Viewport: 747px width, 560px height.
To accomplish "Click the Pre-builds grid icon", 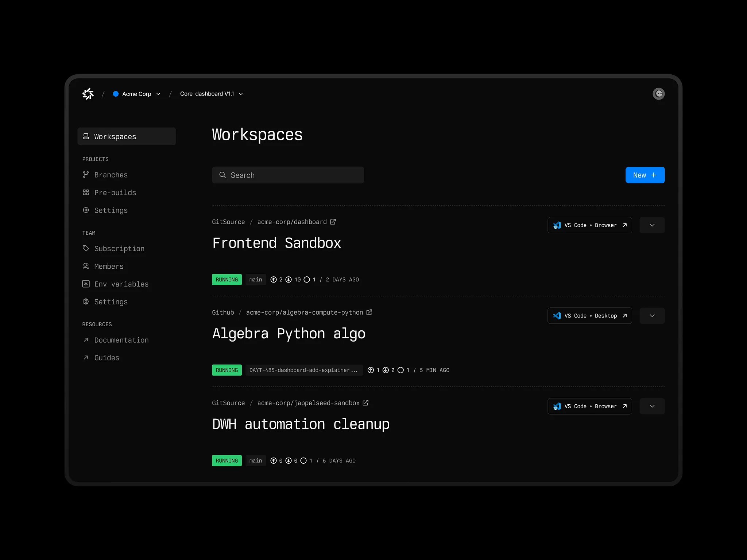I will pos(86,192).
